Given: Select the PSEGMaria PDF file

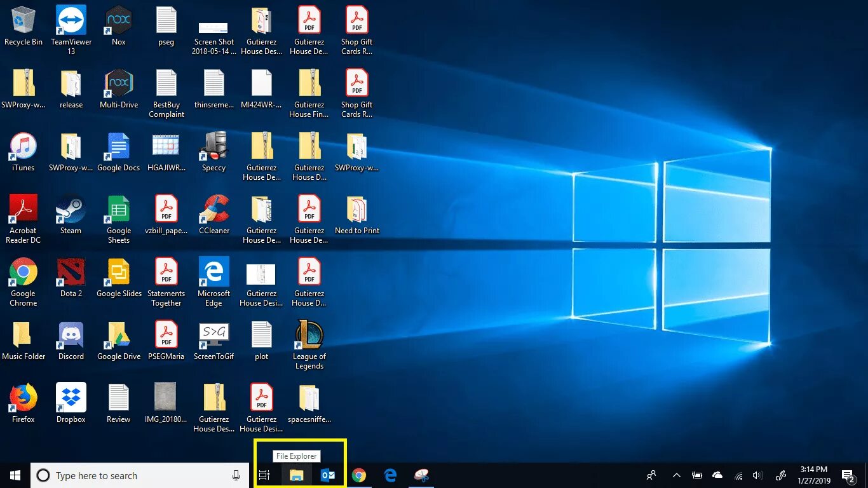Looking at the screenshot, I should point(166,341).
